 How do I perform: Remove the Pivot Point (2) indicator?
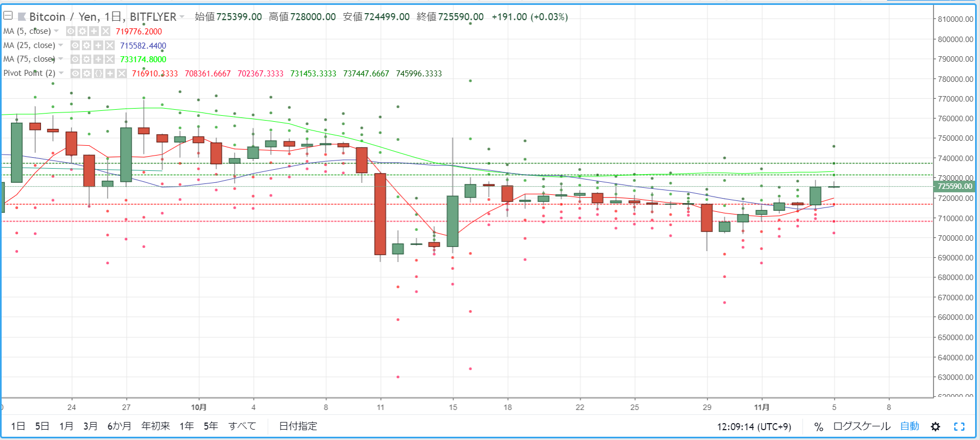[122, 73]
